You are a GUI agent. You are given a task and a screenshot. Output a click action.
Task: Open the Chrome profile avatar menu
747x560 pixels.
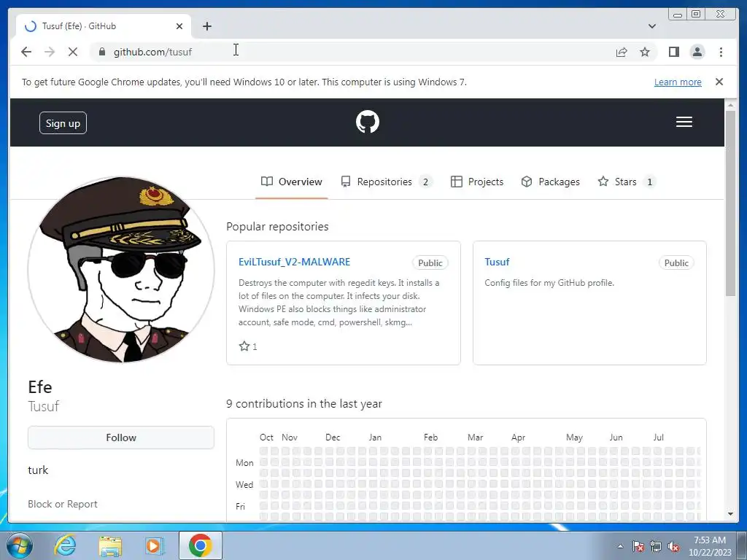click(697, 52)
